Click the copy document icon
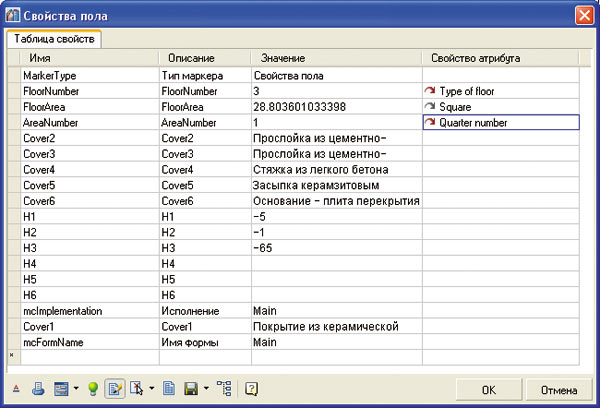Image resolution: width=600 pixels, height=408 pixels. 168,387
